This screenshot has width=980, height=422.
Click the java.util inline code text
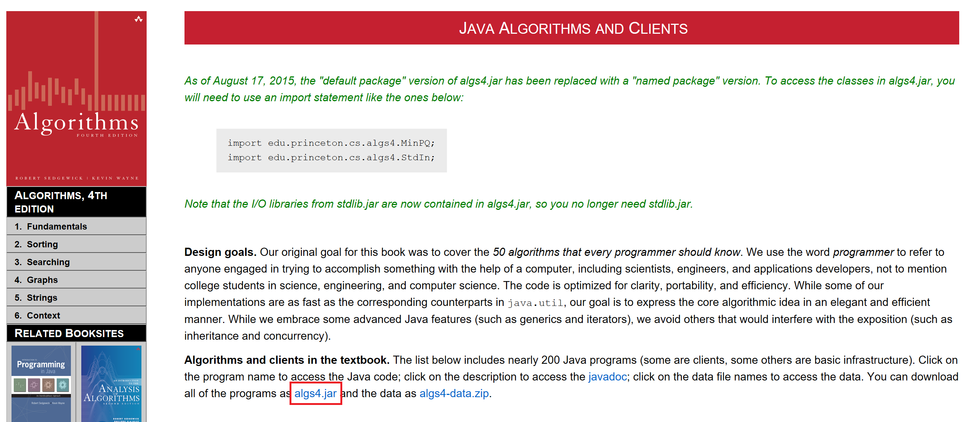(x=535, y=303)
